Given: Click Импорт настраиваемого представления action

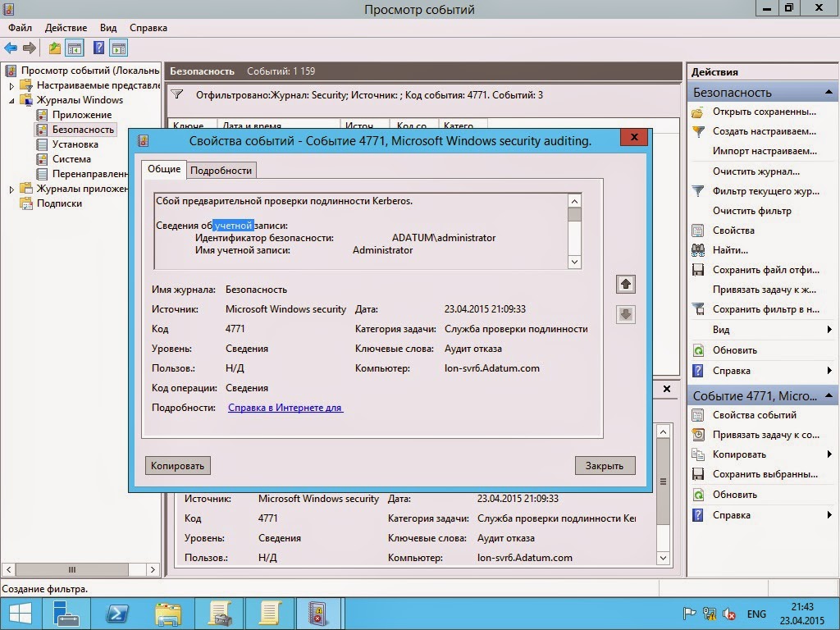Looking at the screenshot, I should click(x=765, y=151).
